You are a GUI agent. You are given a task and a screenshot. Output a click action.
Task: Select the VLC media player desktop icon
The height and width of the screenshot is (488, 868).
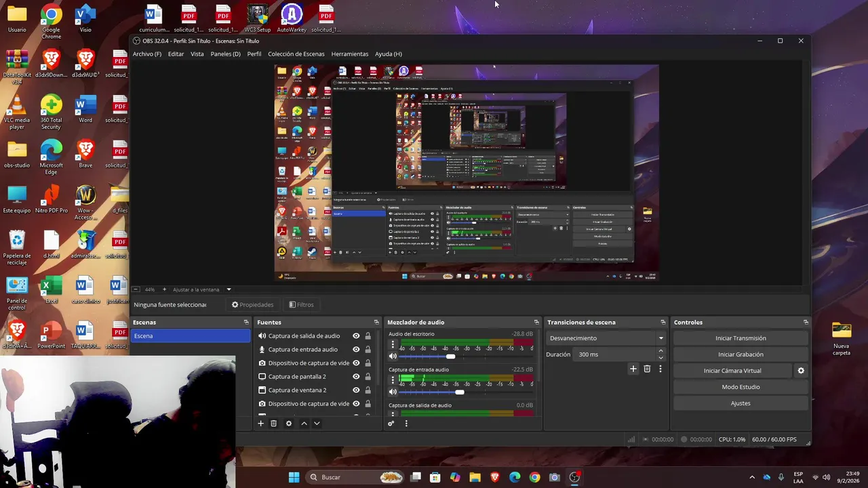17,112
